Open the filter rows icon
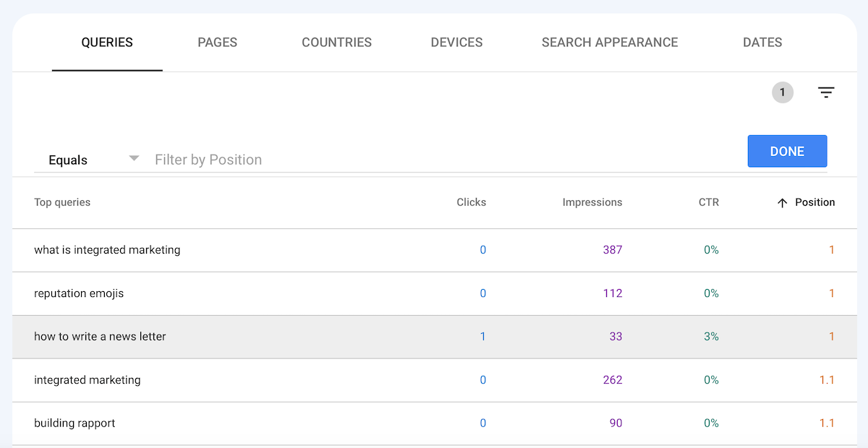The height and width of the screenshot is (448, 868). (x=826, y=92)
